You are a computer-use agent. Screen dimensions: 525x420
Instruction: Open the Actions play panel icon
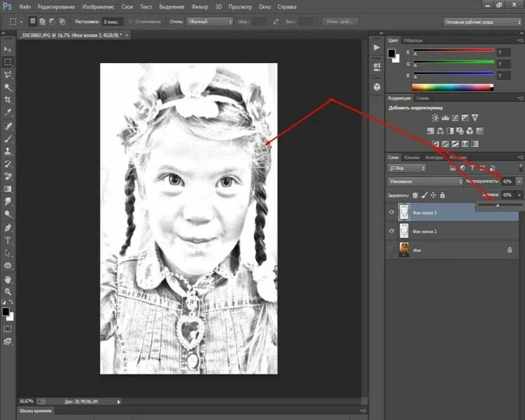click(377, 47)
